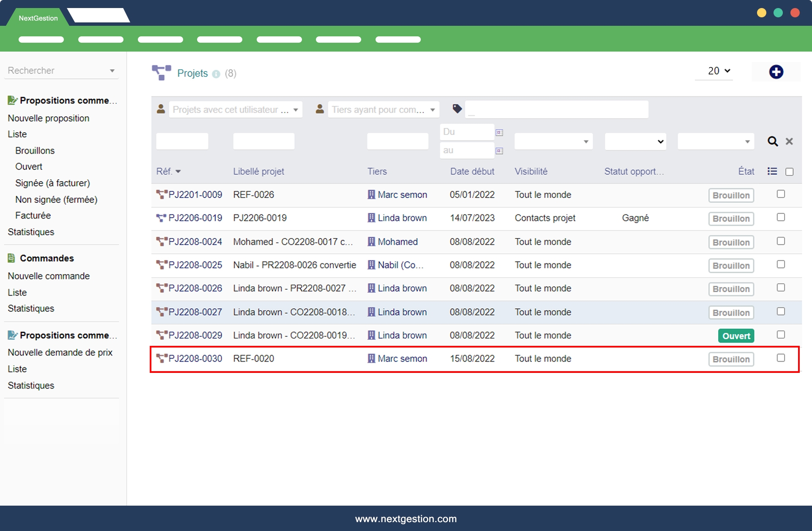Select Brouillons under Liste

tap(35, 151)
